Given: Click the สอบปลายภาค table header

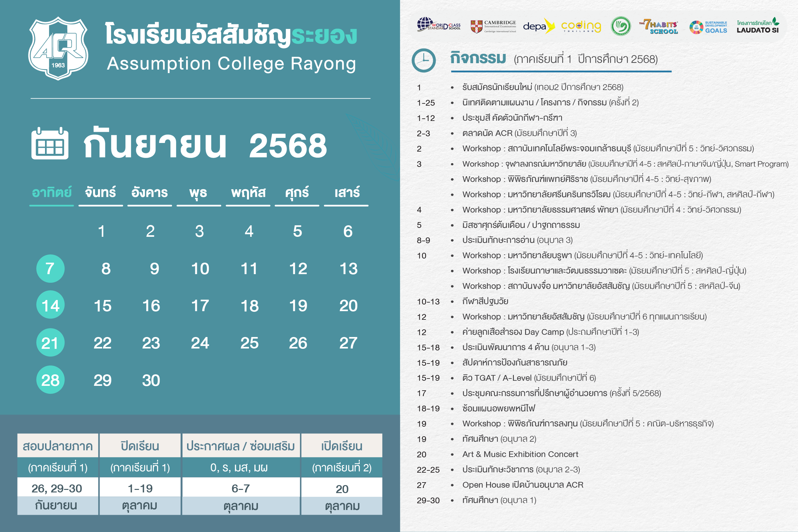Looking at the screenshot, I should (x=58, y=446).
